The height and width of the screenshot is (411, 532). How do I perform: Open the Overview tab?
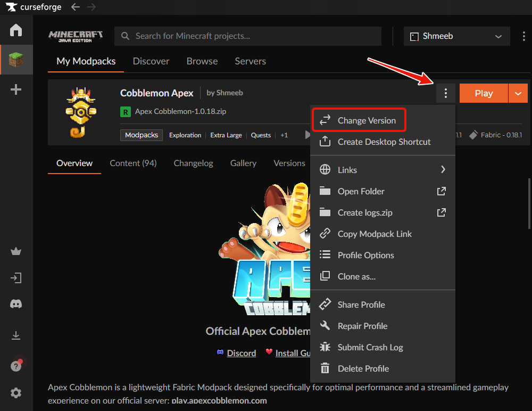click(74, 163)
